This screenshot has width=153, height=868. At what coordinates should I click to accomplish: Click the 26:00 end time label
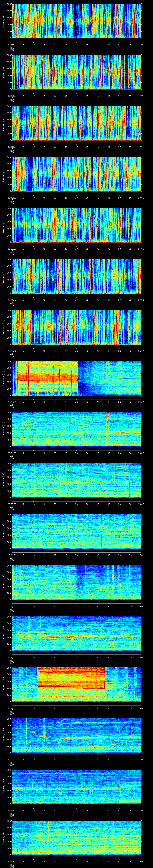(x=141, y=504)
